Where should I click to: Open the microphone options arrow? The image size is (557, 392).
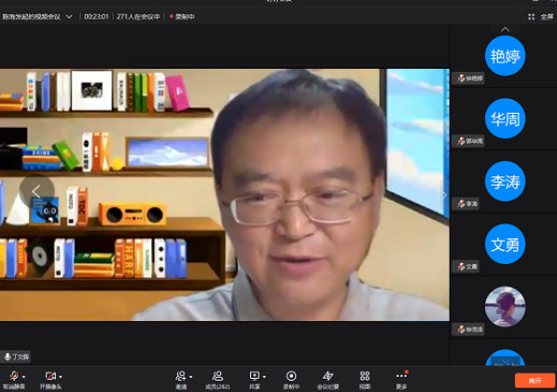24,377
